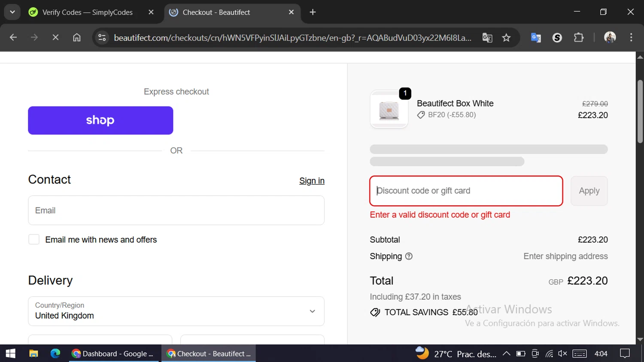Switch to Verify Codes — SimplyCodes tab
Viewport: 644px width, 362px height.
[x=88, y=12]
